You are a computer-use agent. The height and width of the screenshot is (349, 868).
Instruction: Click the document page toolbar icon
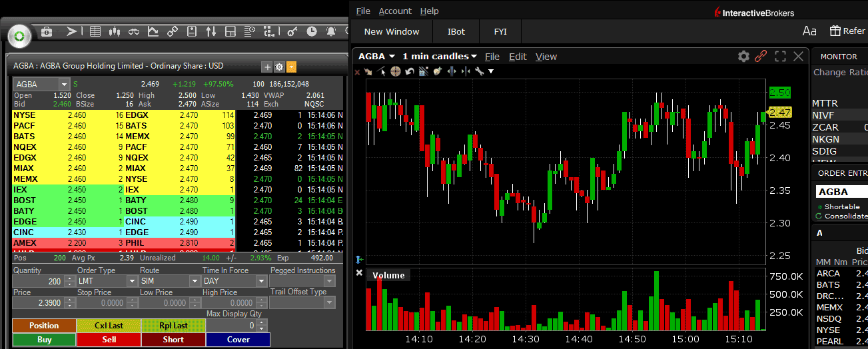click(x=191, y=31)
